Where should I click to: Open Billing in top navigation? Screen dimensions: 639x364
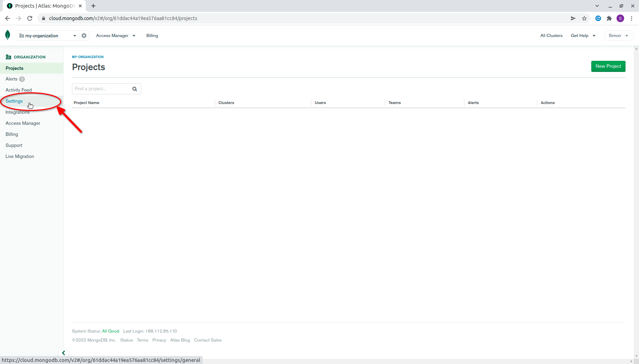pyautogui.click(x=152, y=36)
